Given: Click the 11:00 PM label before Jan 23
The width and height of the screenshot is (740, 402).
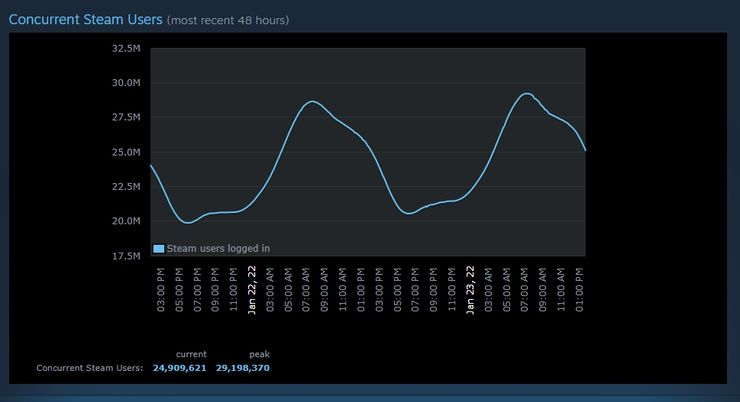Looking at the screenshot, I should click(452, 290).
